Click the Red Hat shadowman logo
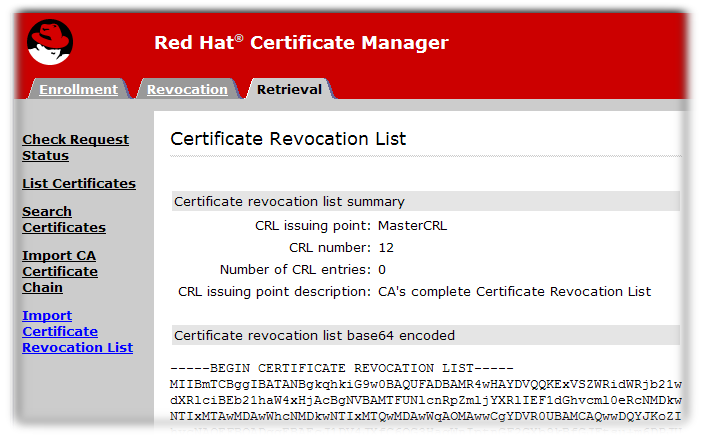Screen dimensions: 707x442 pos(51,43)
